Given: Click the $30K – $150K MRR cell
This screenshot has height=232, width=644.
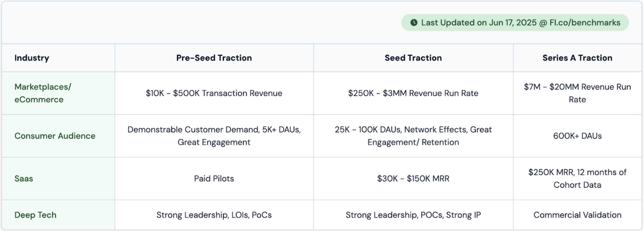Looking at the screenshot, I should click(413, 178).
